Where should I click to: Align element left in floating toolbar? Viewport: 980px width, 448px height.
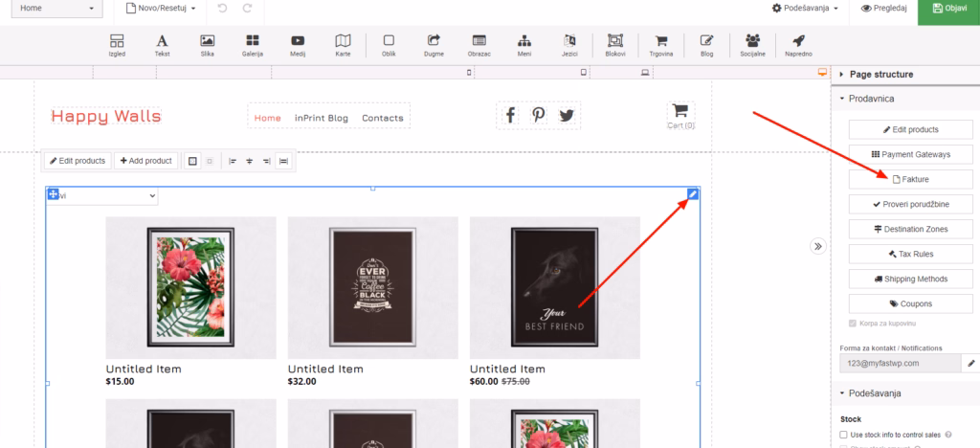[x=233, y=161]
